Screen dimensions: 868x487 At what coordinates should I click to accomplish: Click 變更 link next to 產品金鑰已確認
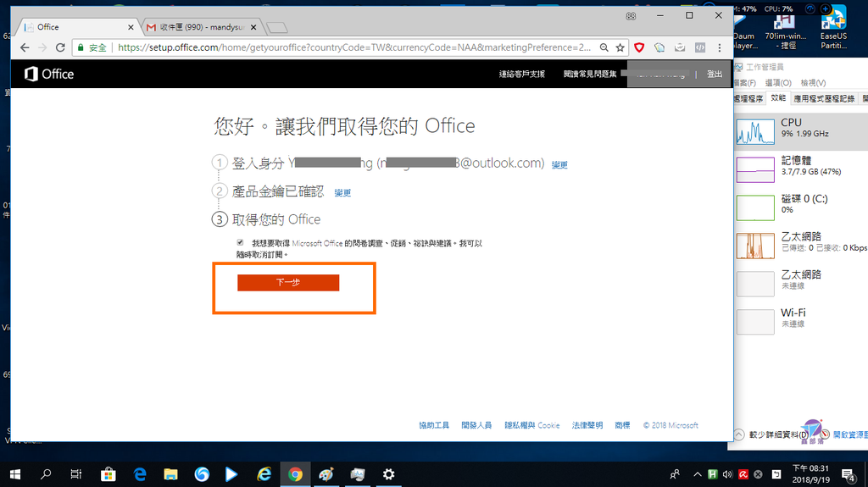[x=342, y=192]
